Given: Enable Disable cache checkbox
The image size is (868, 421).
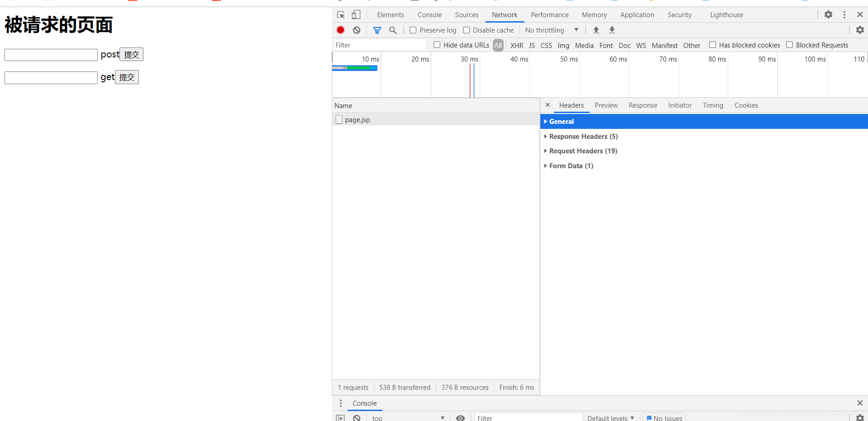Looking at the screenshot, I should [x=466, y=30].
